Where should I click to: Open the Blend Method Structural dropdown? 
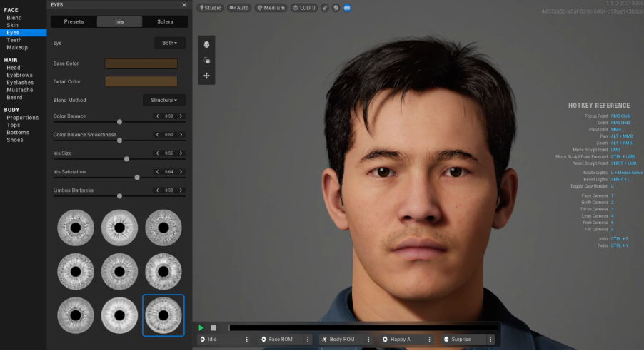coord(164,101)
